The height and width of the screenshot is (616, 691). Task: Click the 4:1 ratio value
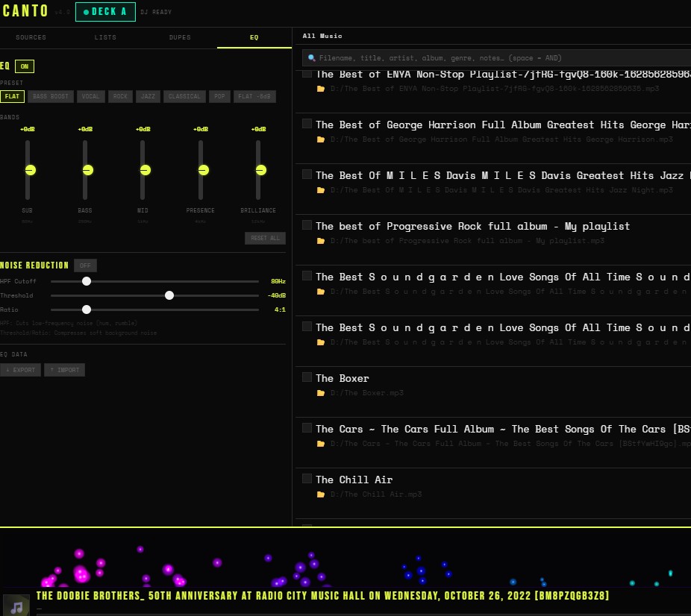(280, 309)
